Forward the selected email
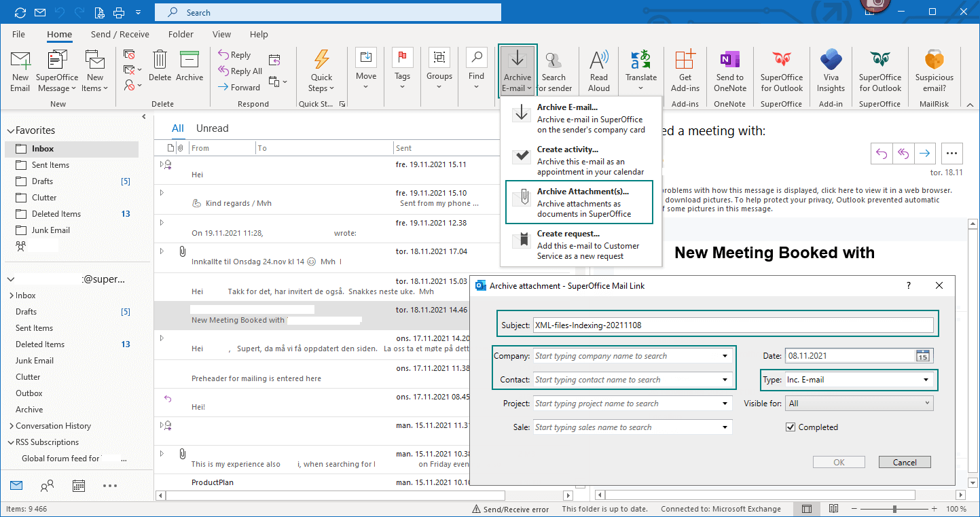This screenshot has height=517, width=980. [239, 87]
